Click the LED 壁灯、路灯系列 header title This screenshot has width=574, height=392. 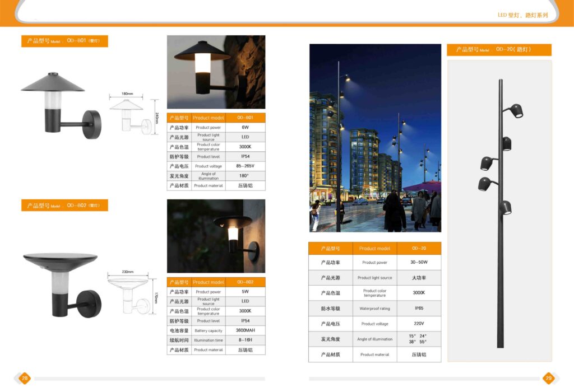(522, 15)
